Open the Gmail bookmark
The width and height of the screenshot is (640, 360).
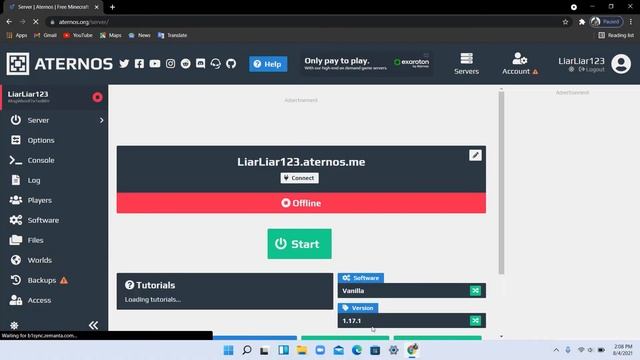pyautogui.click(x=45, y=36)
